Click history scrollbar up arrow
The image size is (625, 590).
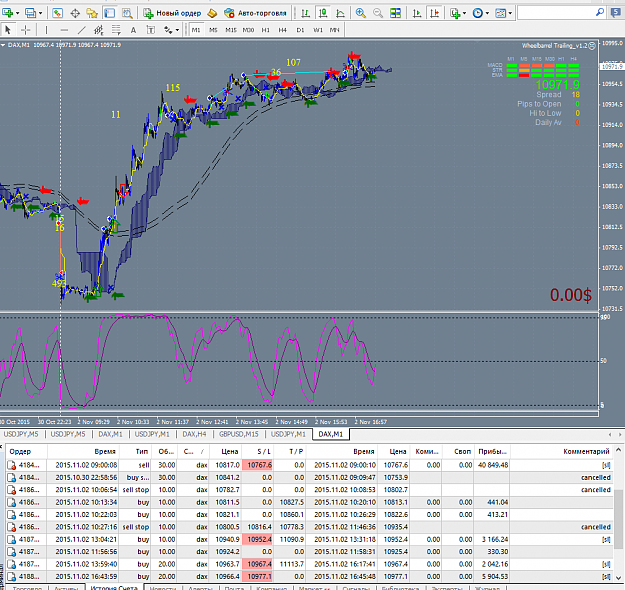[618, 450]
